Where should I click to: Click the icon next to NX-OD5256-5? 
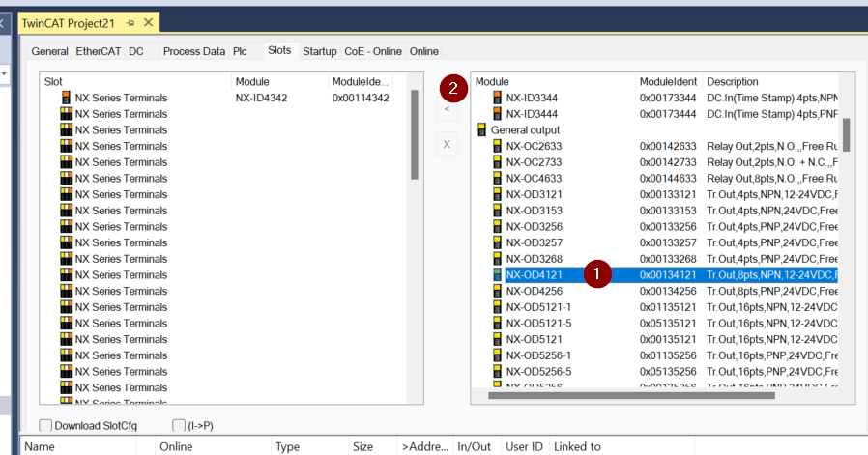click(x=497, y=371)
